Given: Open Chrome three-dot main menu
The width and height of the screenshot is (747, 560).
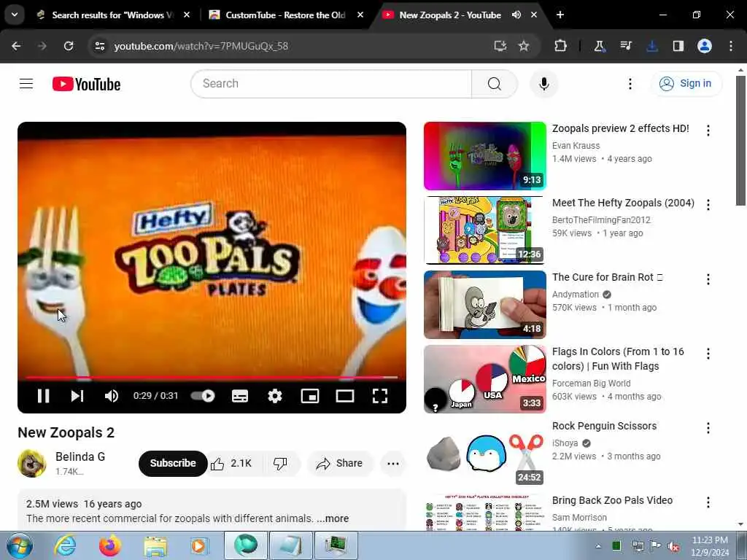Looking at the screenshot, I should (x=731, y=46).
